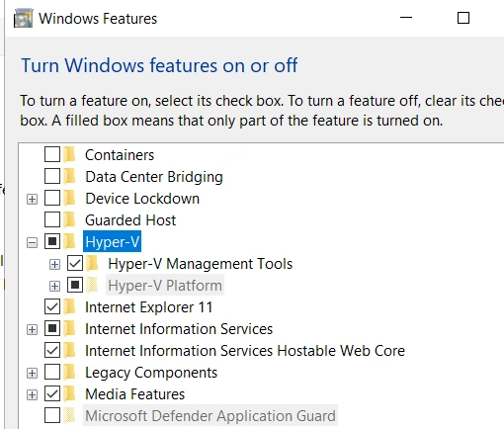The height and width of the screenshot is (429, 504).
Task: Expand the Device Lockdown node
Action: coord(32,200)
